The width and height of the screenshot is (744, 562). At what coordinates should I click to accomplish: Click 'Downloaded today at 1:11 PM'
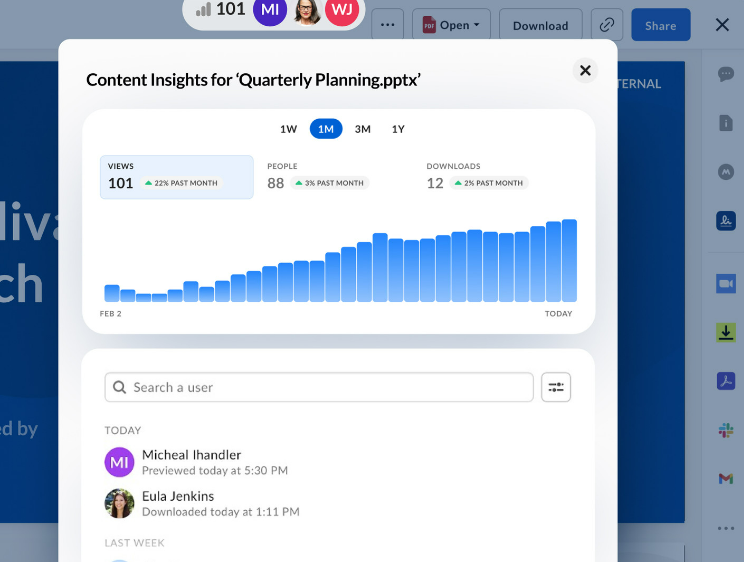pyautogui.click(x=221, y=512)
